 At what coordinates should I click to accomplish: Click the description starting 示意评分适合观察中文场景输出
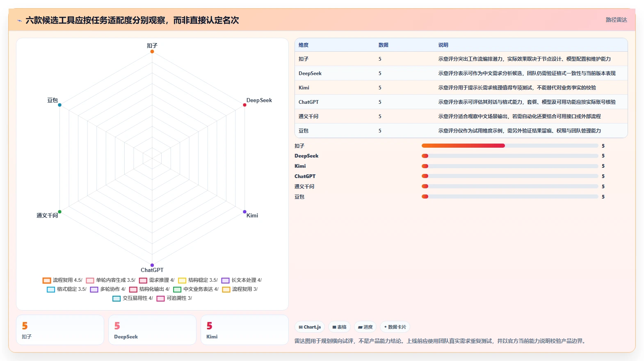[519, 117]
